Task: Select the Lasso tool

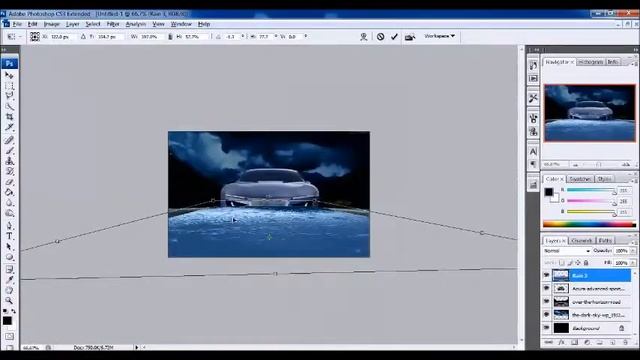Action: pos(9,96)
